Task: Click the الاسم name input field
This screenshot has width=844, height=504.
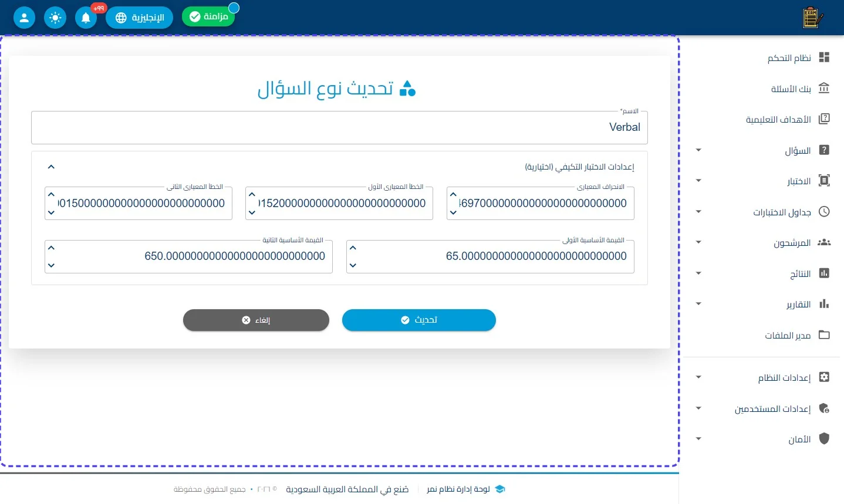Action: click(339, 127)
